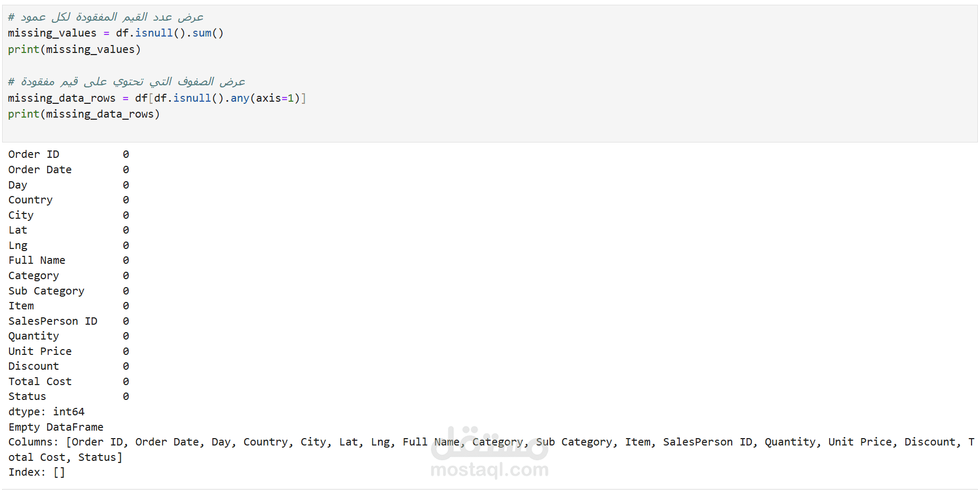Click the second Arabic comment above missing_data_rows
This screenshot has width=980, height=490.
coord(127,82)
